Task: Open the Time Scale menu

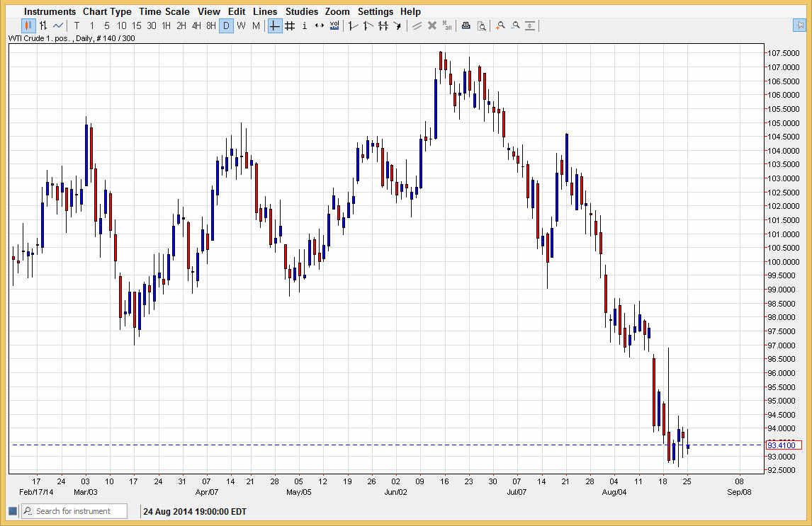Action: click(x=164, y=11)
